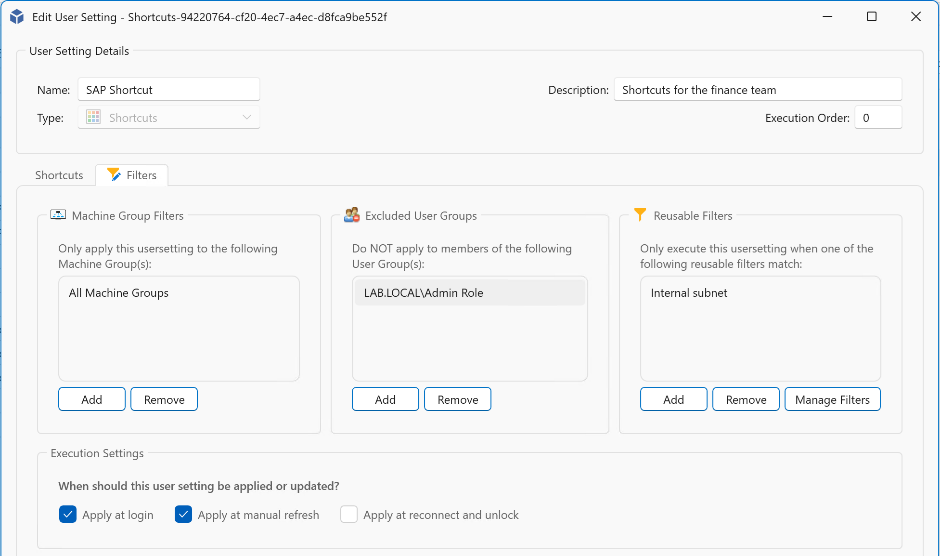This screenshot has width=940, height=556.
Task: Click the Name field with SAP Shortcut
Action: 168,89
